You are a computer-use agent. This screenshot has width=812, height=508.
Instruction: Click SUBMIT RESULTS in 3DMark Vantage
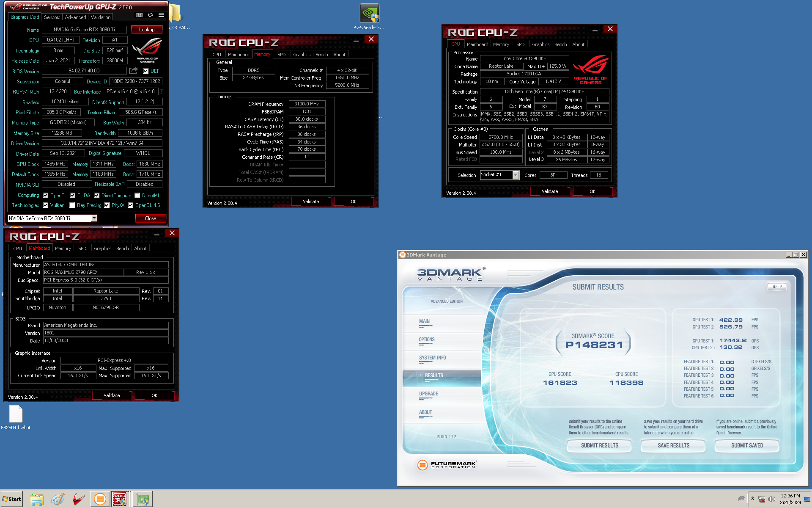click(599, 446)
